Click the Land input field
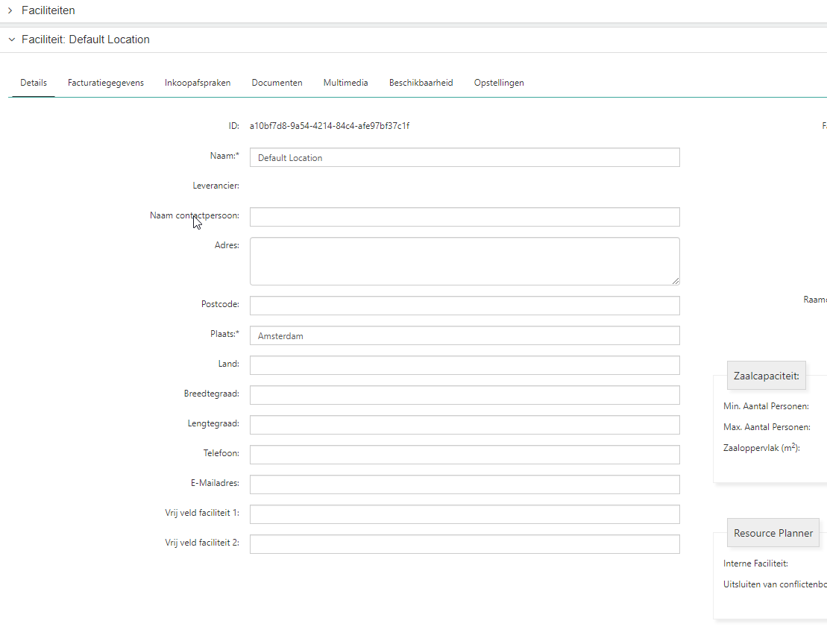This screenshot has width=827, height=644. point(464,365)
